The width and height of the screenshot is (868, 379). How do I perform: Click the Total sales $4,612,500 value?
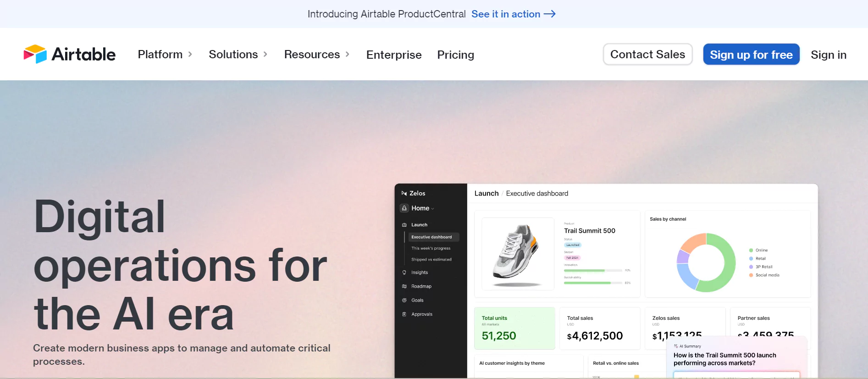(595, 336)
